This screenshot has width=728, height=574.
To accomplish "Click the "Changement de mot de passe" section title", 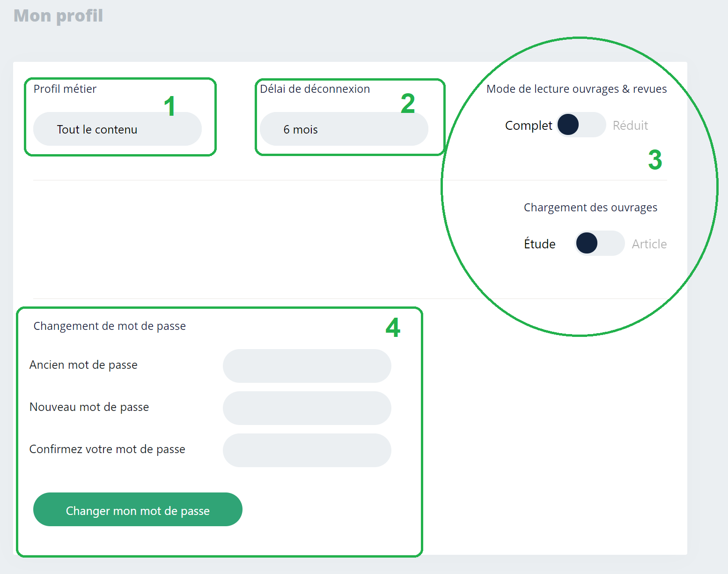I will pyautogui.click(x=110, y=326).
